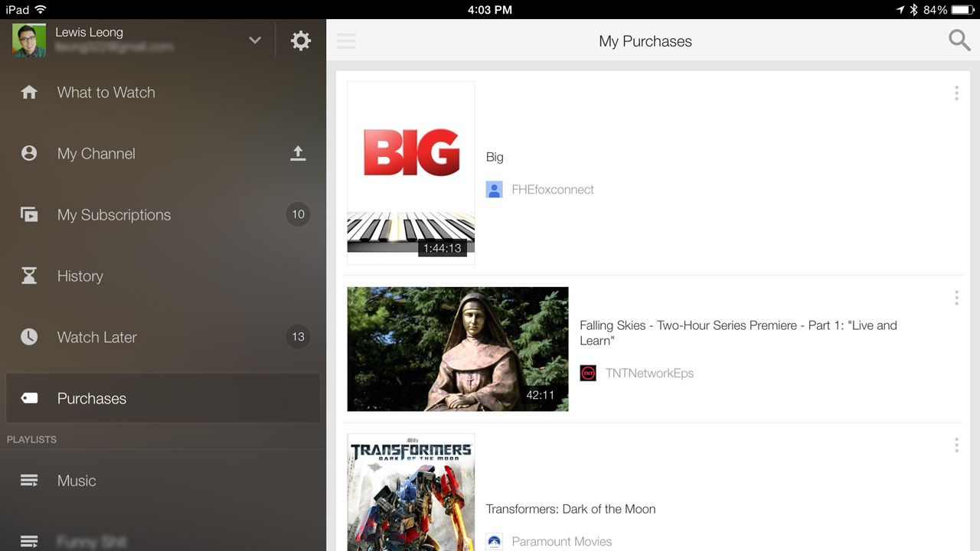980x551 pixels.
Task: Click the Paramount channel logo icon
Action: [495, 542]
